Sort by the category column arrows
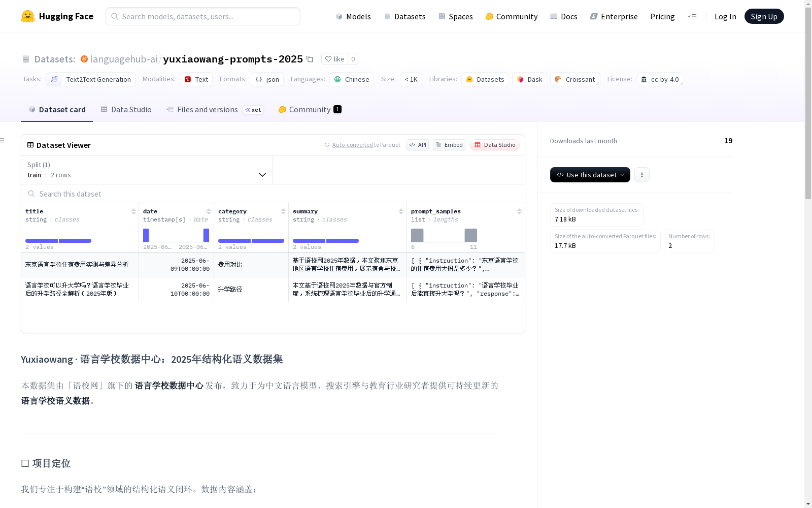Screen dimensions: 812x508 [283, 211]
